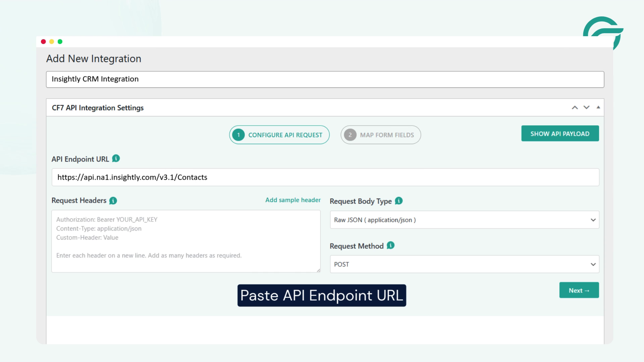Open the Request Method dropdown

(x=465, y=264)
